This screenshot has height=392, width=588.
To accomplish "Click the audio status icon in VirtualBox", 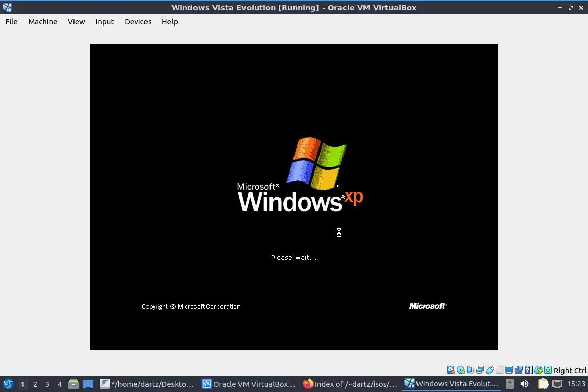I will (x=470, y=370).
